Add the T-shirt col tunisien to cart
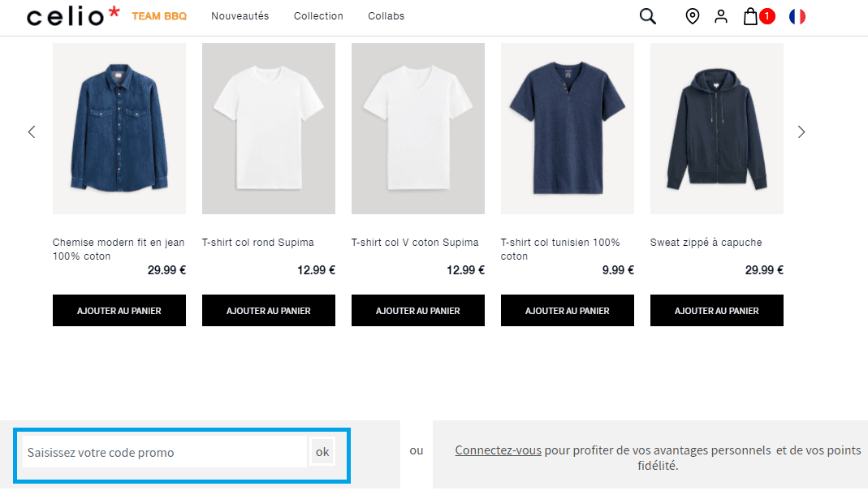 coord(567,310)
